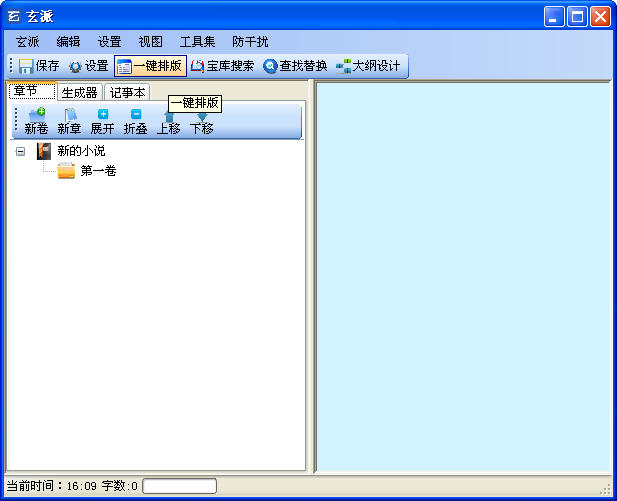617x501 pixels.
Task: Collapse all tree nodes with 折叠
Action: coord(135,122)
